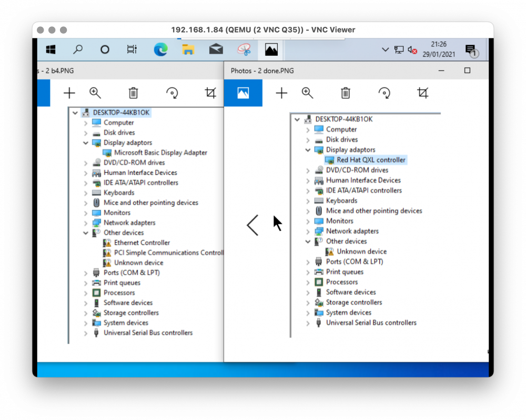Screen dimensions: 526x420
Task: Click 'Processors' in 2 b4.PNG image
Action: point(119,293)
